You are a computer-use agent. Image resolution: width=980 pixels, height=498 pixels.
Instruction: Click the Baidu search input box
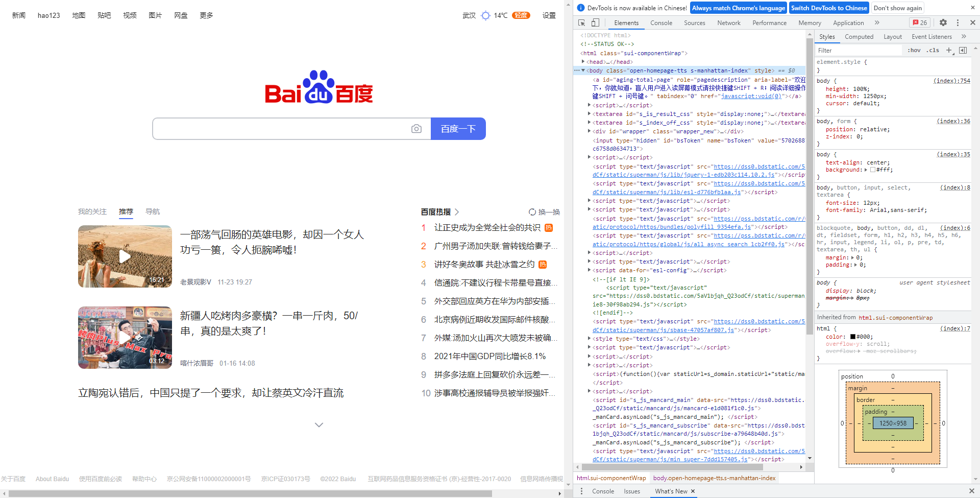(291, 129)
